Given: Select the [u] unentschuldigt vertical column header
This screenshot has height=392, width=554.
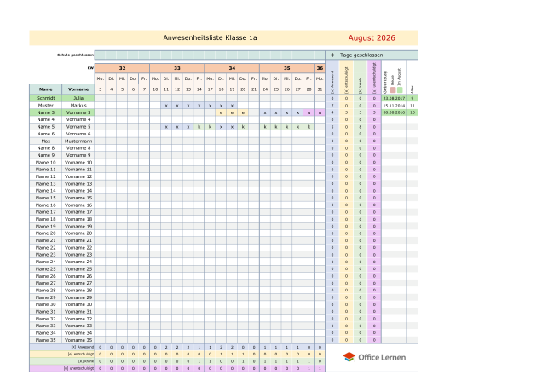Looking at the screenshot, I should click(x=374, y=78).
